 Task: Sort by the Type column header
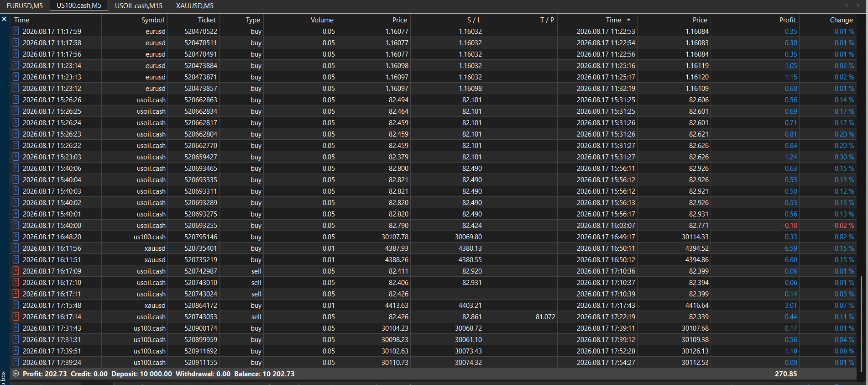click(x=253, y=20)
